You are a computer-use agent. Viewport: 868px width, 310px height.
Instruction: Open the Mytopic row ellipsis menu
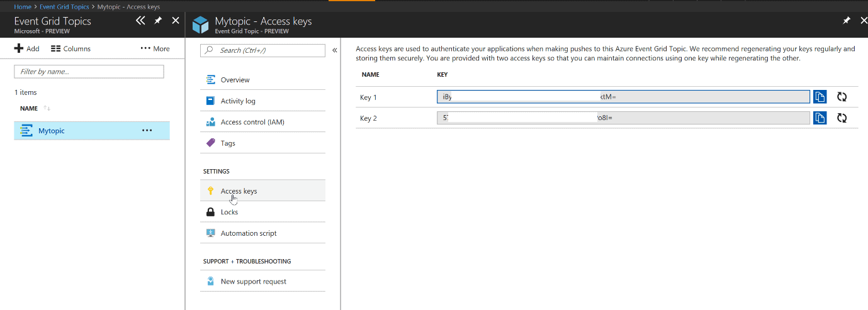[147, 131]
